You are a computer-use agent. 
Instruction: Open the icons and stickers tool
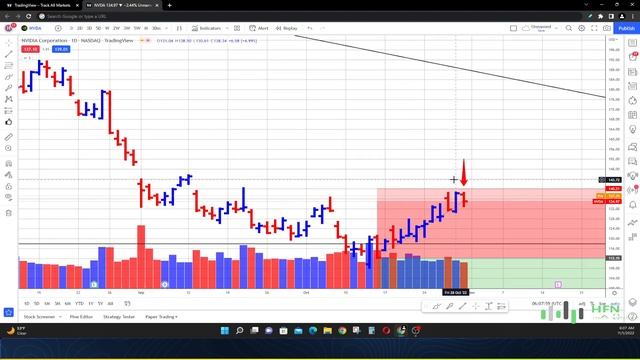(9, 122)
